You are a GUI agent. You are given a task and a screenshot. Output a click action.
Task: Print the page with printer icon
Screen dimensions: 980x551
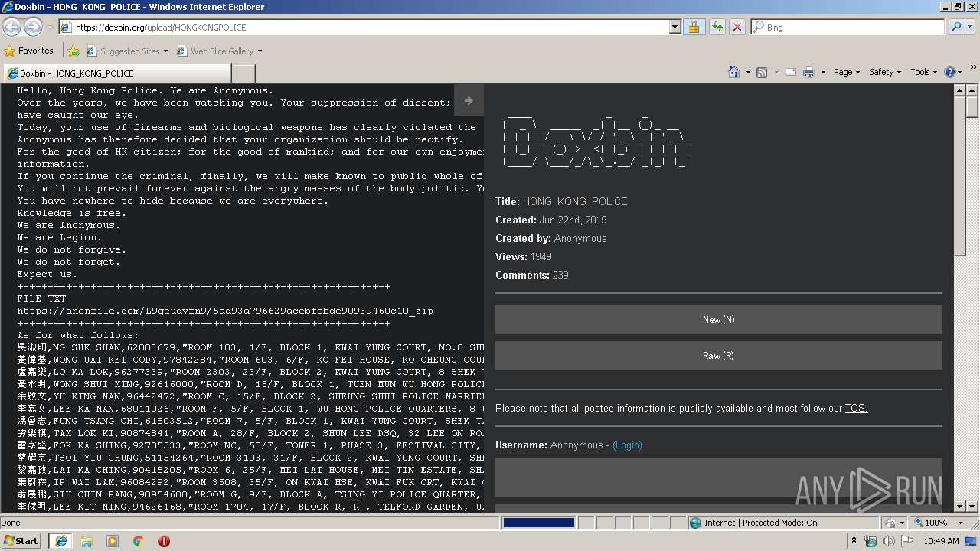tap(810, 72)
